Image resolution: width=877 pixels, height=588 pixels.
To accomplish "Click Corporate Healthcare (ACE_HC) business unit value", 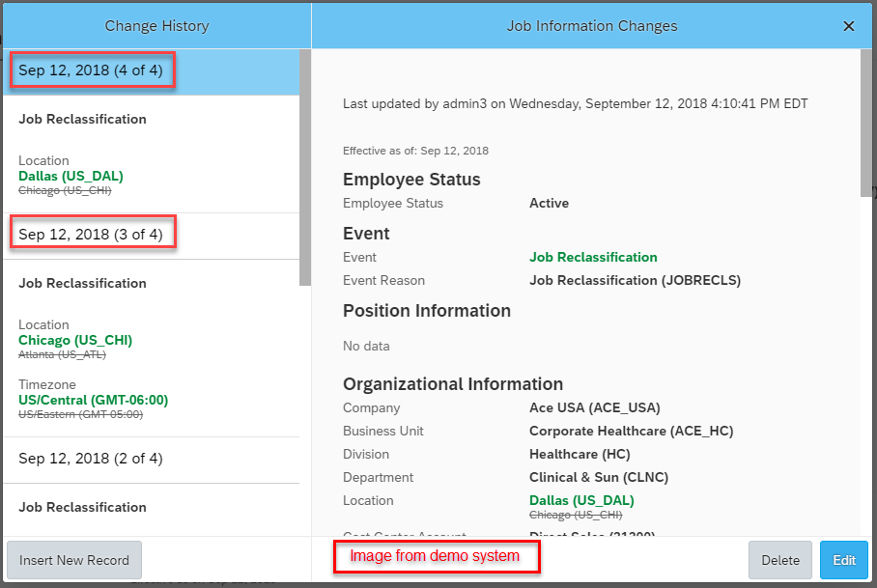I will tap(632, 431).
